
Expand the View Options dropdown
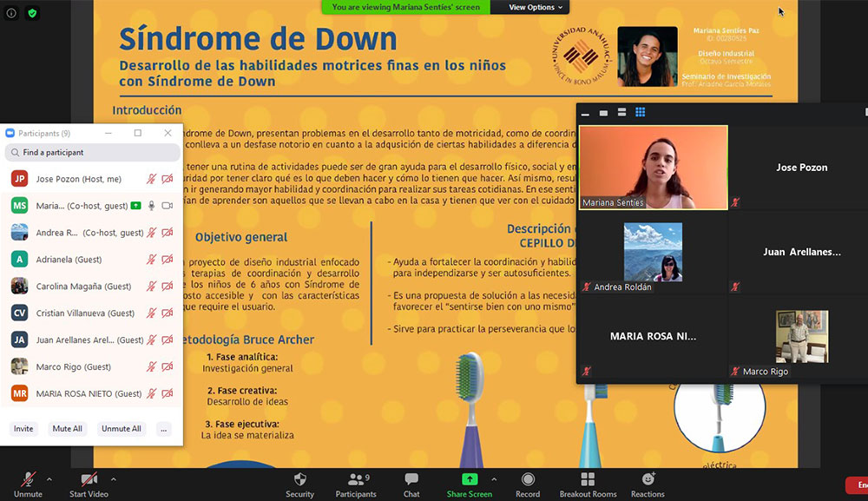click(536, 7)
